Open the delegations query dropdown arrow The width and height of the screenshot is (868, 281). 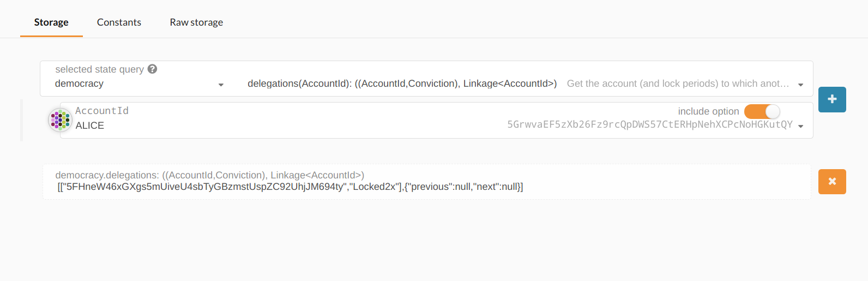click(800, 85)
